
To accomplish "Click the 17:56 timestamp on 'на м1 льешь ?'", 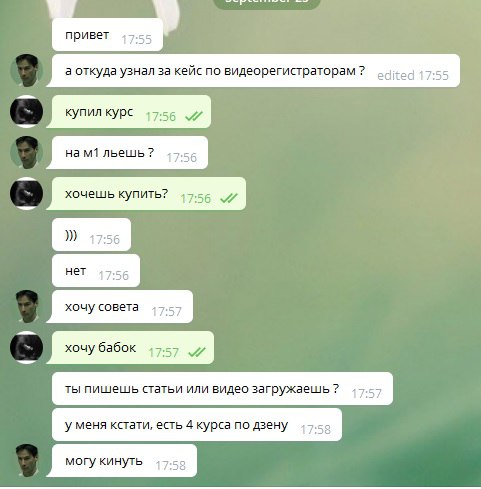I will click(x=182, y=157).
